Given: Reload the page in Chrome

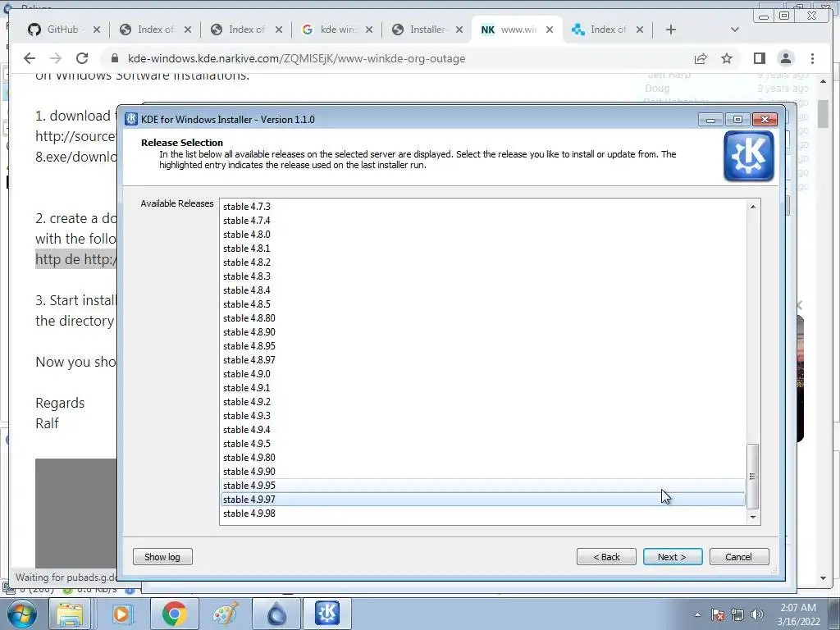Looking at the screenshot, I should point(82,58).
